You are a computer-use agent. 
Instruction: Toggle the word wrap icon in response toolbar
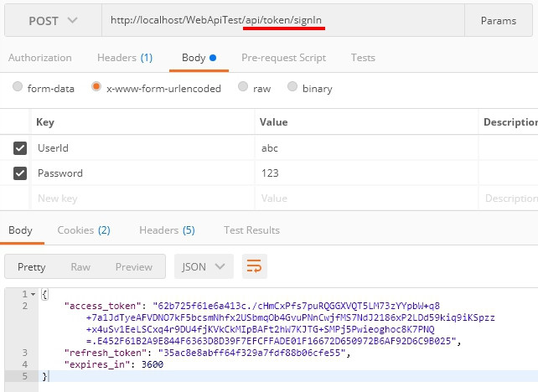[254, 266]
